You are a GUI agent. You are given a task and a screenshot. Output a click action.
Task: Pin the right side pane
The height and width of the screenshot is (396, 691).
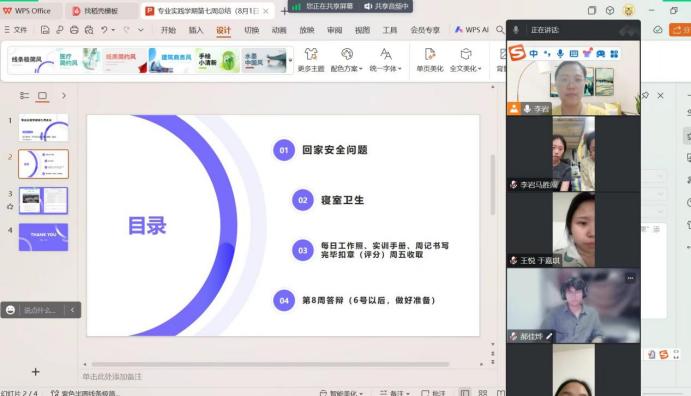click(646, 95)
